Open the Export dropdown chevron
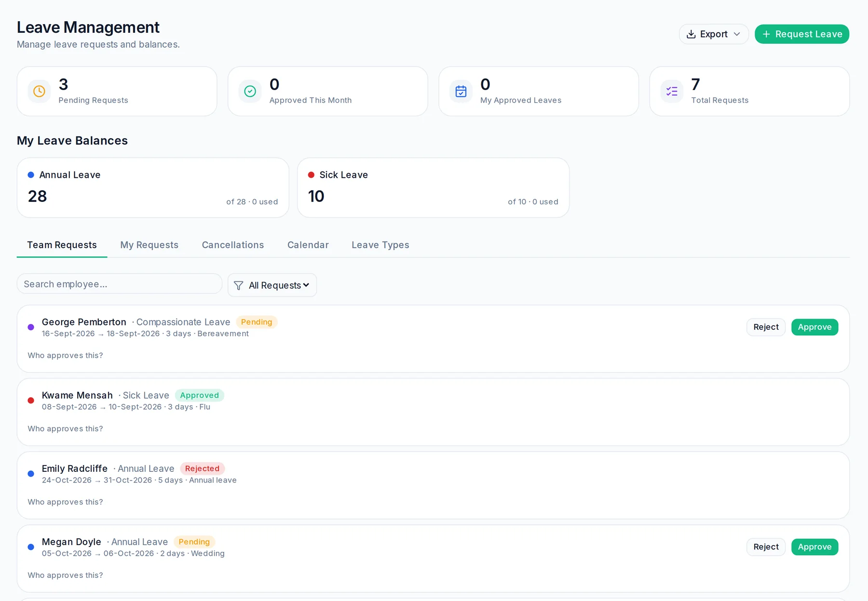Image resolution: width=868 pixels, height=601 pixels. (736, 34)
